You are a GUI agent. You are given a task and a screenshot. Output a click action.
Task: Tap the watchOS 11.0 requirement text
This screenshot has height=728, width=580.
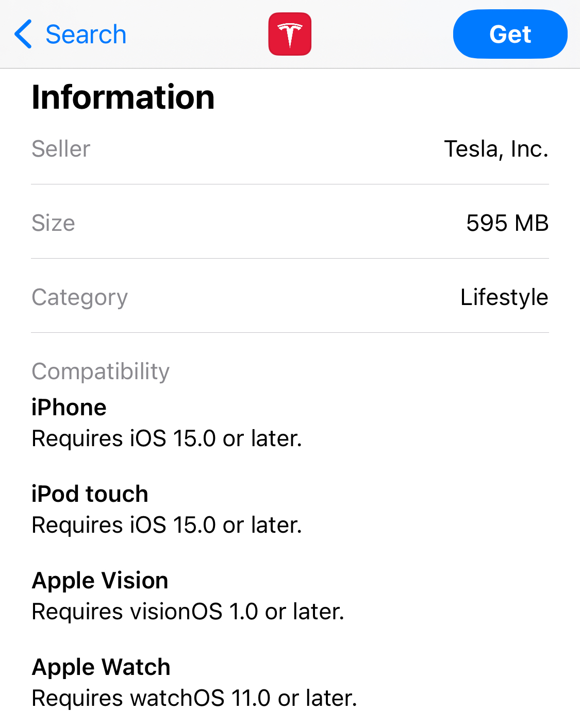194,698
